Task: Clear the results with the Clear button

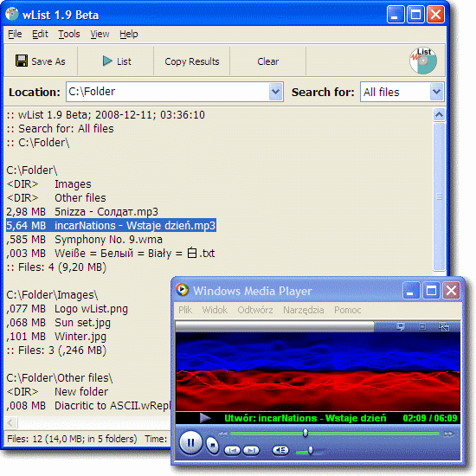Action: pyautogui.click(x=267, y=61)
